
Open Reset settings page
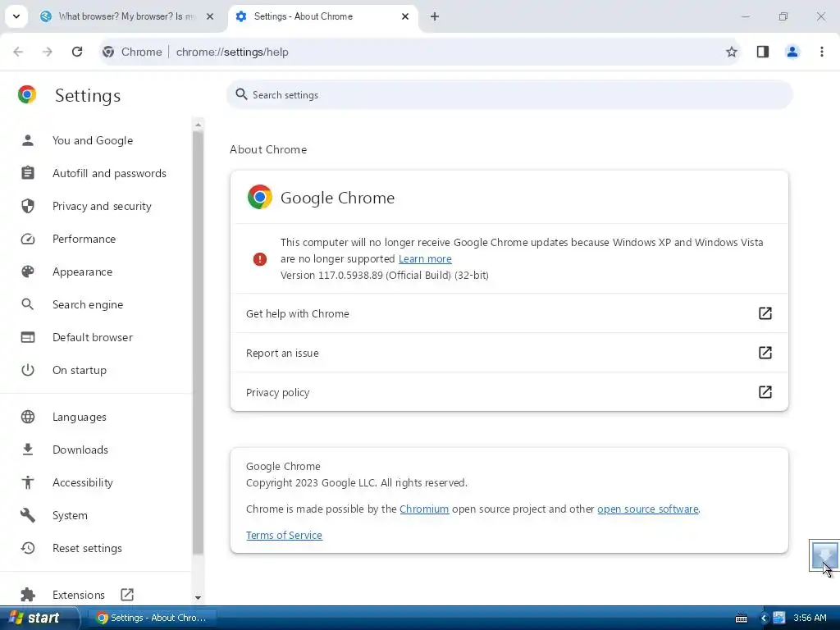(x=87, y=548)
